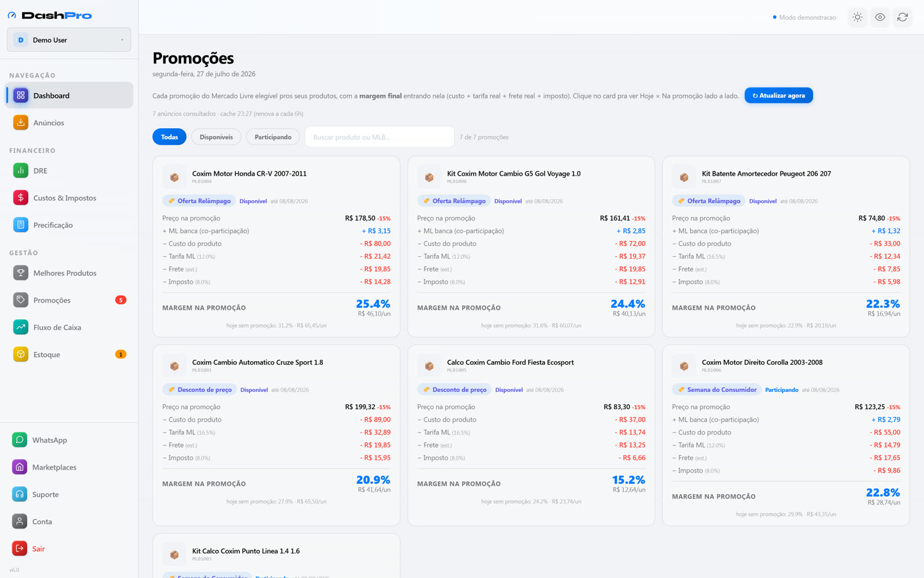The width and height of the screenshot is (924, 578).
Task: Open Fluxo de Caixa trend icon
Action: point(20,327)
